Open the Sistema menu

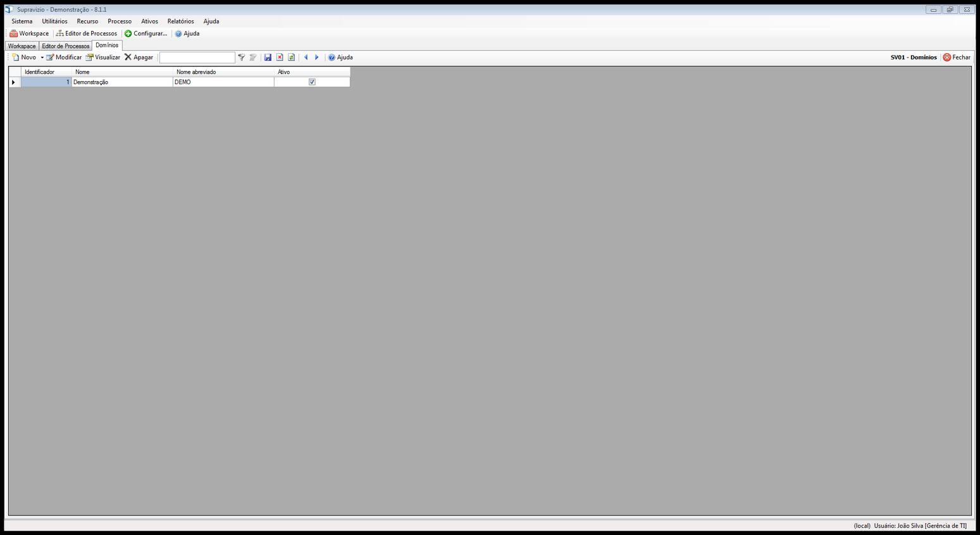(x=22, y=22)
